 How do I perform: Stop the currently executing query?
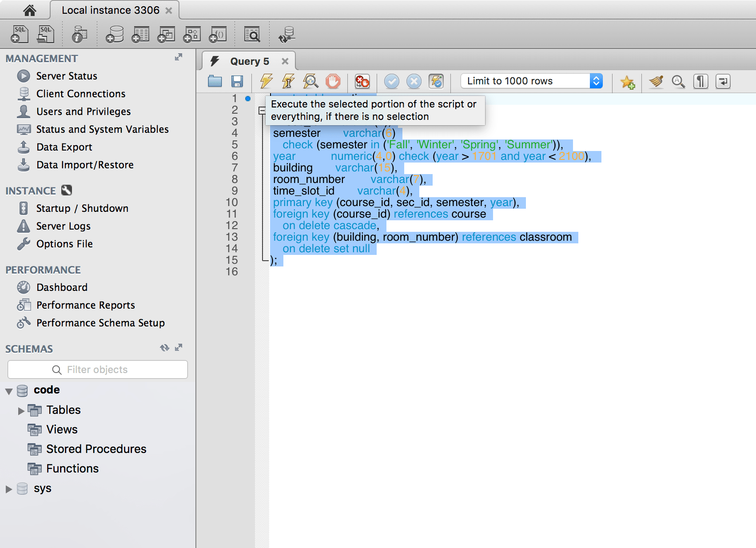(333, 82)
